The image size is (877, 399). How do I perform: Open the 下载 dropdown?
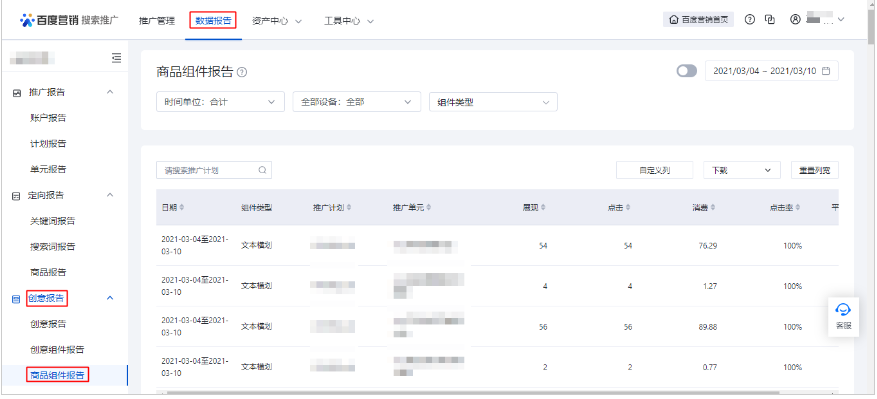click(742, 170)
